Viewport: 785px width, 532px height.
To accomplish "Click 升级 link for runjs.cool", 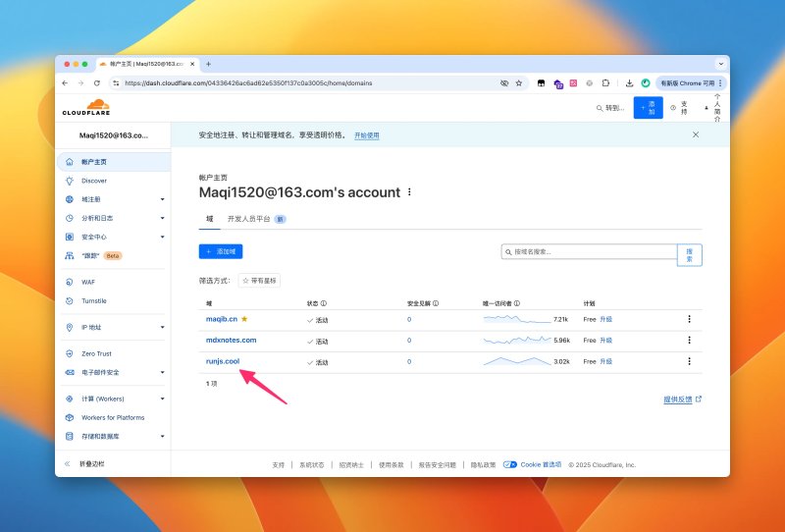I will pos(605,361).
